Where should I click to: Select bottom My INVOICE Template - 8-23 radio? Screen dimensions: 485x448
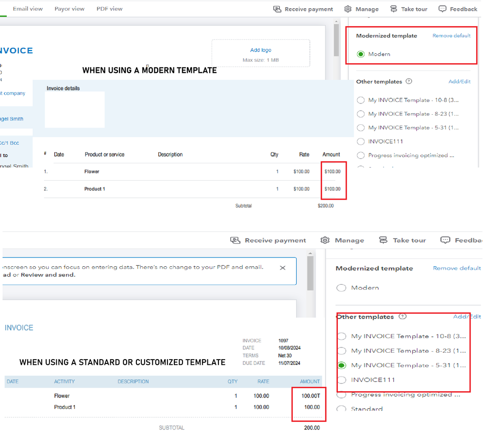[342, 351]
